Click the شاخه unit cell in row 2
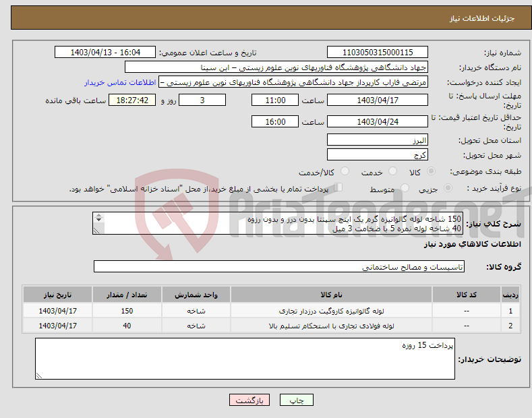 click(x=196, y=326)
